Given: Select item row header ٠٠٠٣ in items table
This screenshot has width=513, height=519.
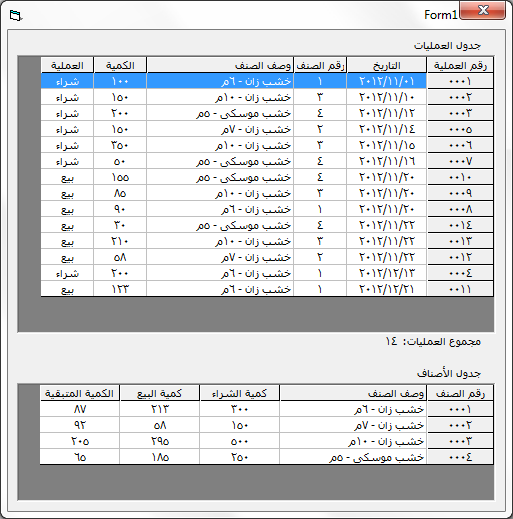Looking at the screenshot, I should (x=460, y=441).
